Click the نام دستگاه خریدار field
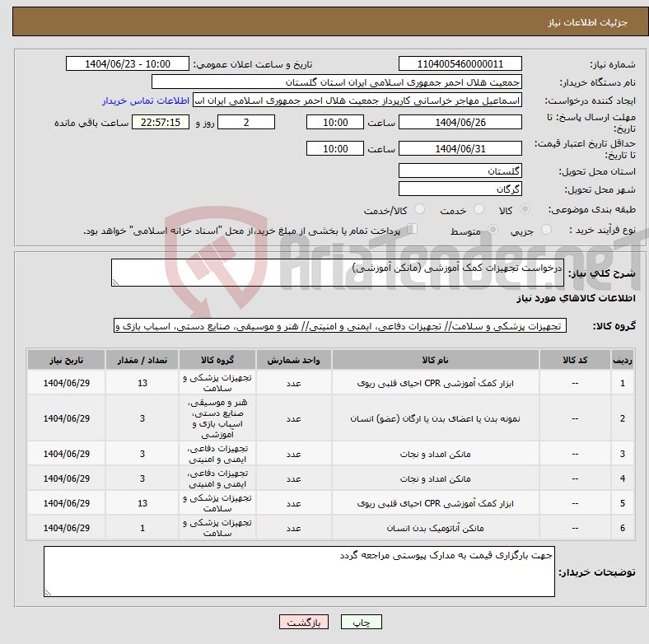 (x=337, y=82)
